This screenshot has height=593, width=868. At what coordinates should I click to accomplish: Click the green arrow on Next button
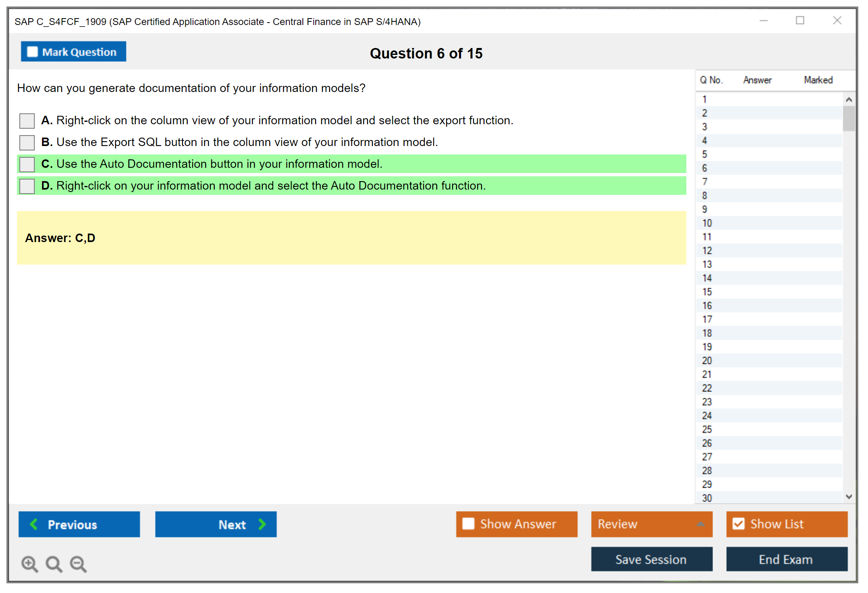click(x=262, y=524)
